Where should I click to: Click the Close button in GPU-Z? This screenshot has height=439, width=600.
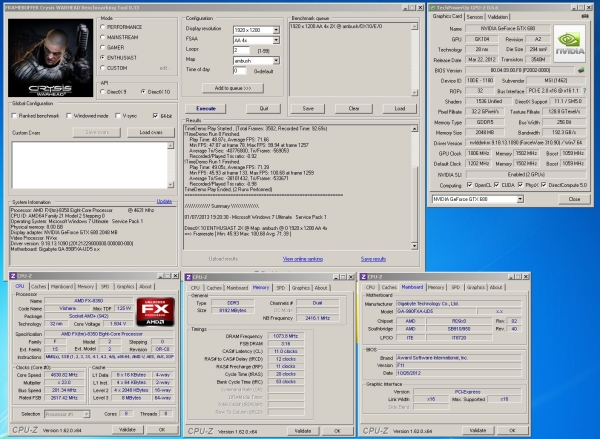574,199
